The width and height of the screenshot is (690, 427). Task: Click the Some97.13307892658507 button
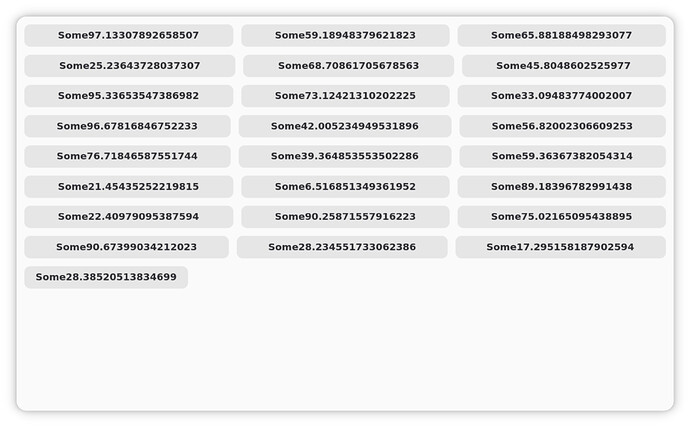pyautogui.click(x=128, y=36)
